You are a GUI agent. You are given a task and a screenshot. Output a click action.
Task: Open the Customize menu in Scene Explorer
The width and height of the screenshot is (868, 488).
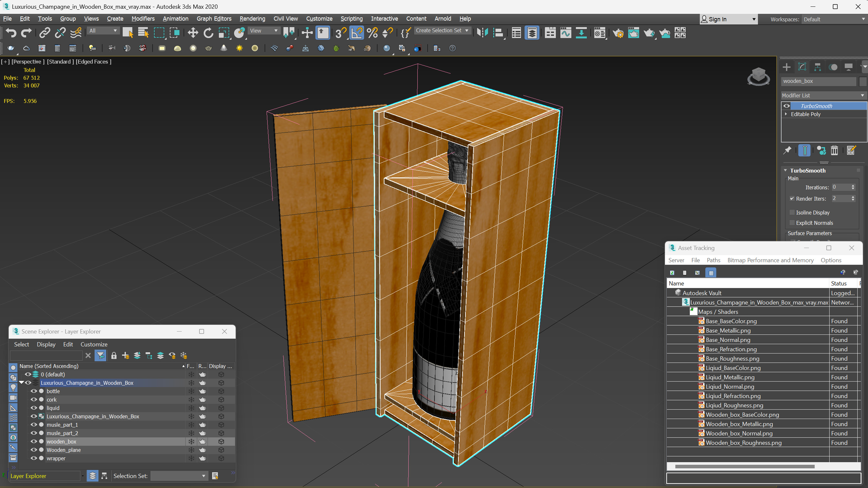pos(94,344)
